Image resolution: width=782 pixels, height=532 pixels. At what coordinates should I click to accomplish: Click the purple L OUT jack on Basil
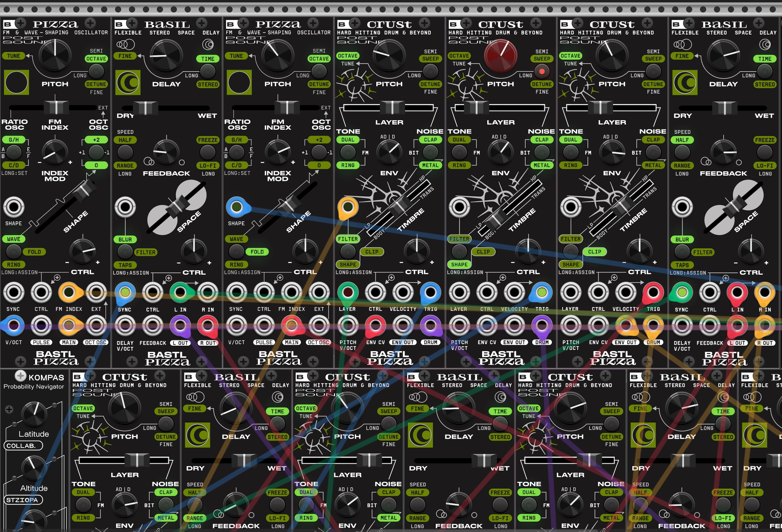pyautogui.click(x=180, y=325)
